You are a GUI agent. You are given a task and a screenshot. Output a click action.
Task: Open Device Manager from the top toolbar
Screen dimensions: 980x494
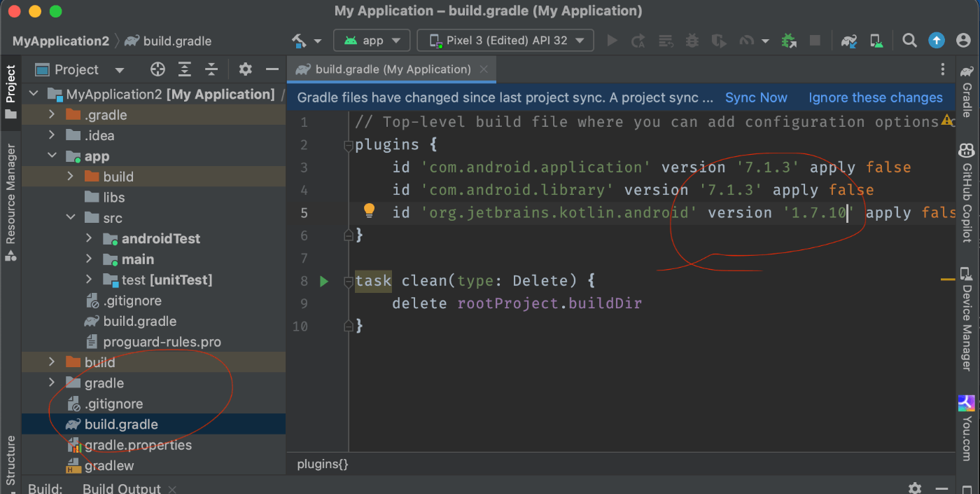coord(876,41)
